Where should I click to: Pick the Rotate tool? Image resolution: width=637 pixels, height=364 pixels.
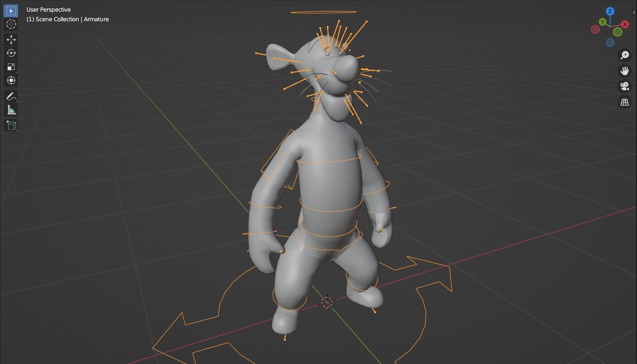tap(11, 53)
